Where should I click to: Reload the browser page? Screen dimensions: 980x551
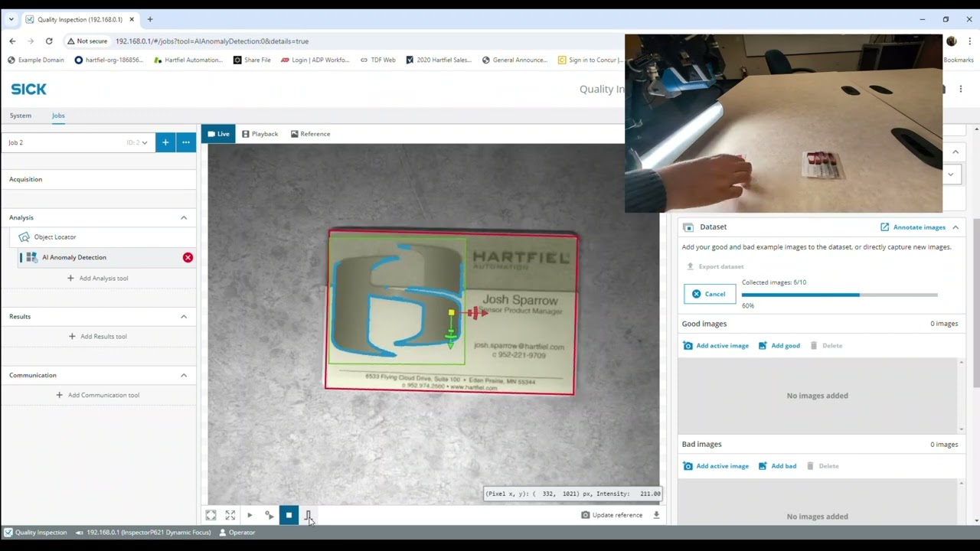click(49, 41)
